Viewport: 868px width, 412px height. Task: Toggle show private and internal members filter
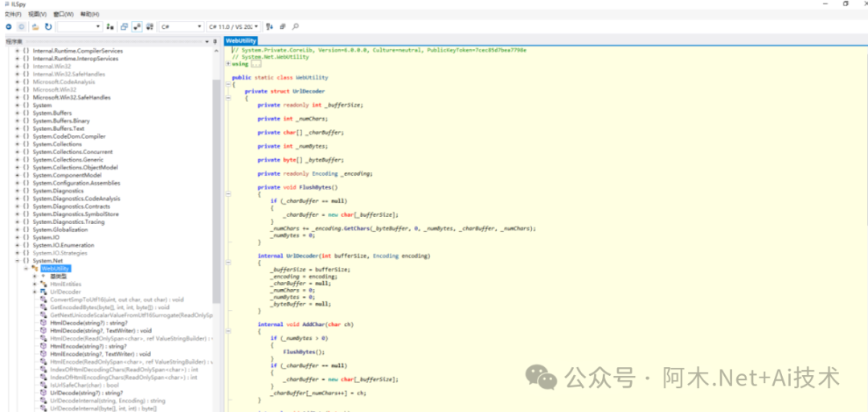pos(137,27)
